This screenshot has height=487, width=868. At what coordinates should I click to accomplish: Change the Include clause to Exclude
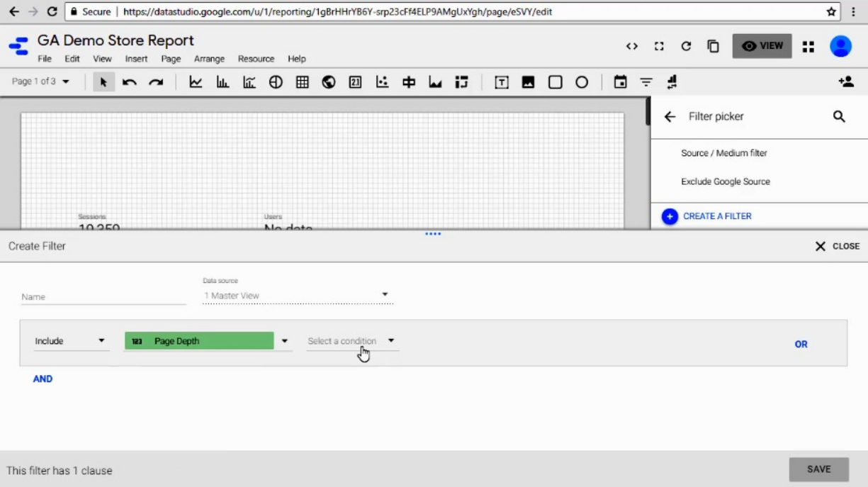point(71,340)
